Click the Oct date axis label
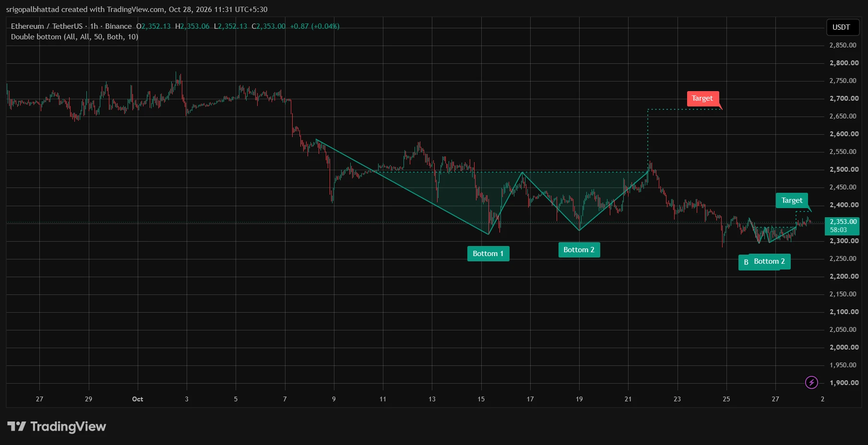The width and height of the screenshot is (868, 445). [x=138, y=399]
